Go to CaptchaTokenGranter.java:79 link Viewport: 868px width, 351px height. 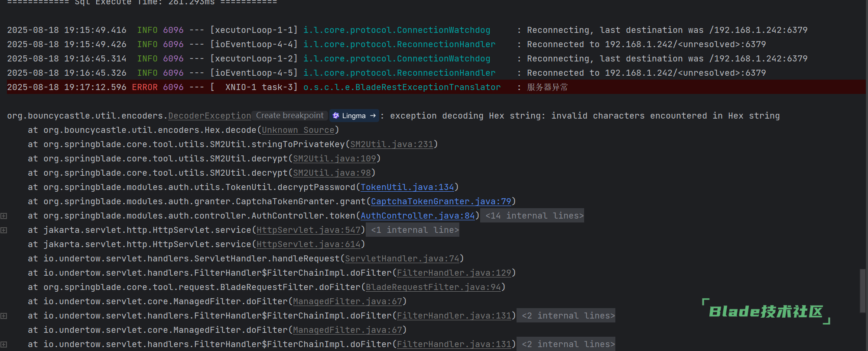pyautogui.click(x=441, y=201)
